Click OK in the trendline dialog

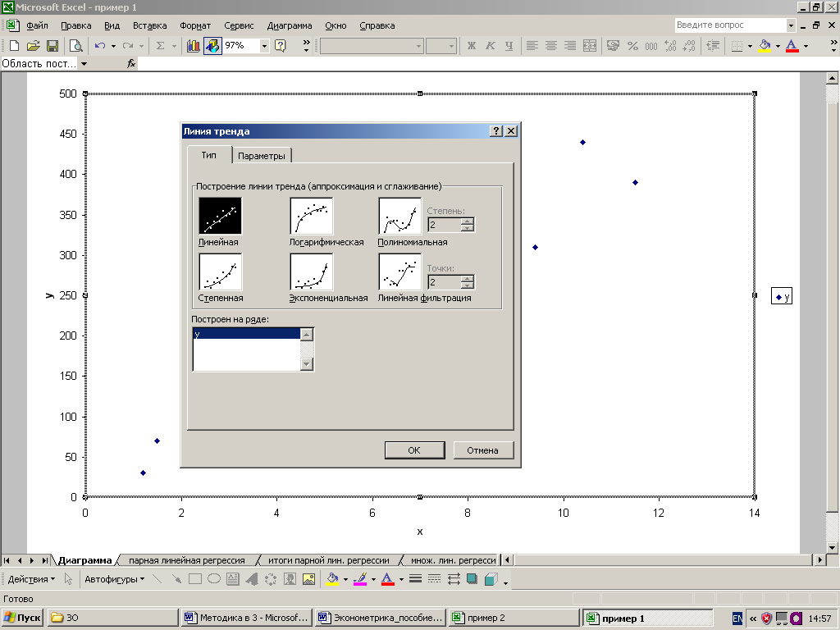coord(414,450)
